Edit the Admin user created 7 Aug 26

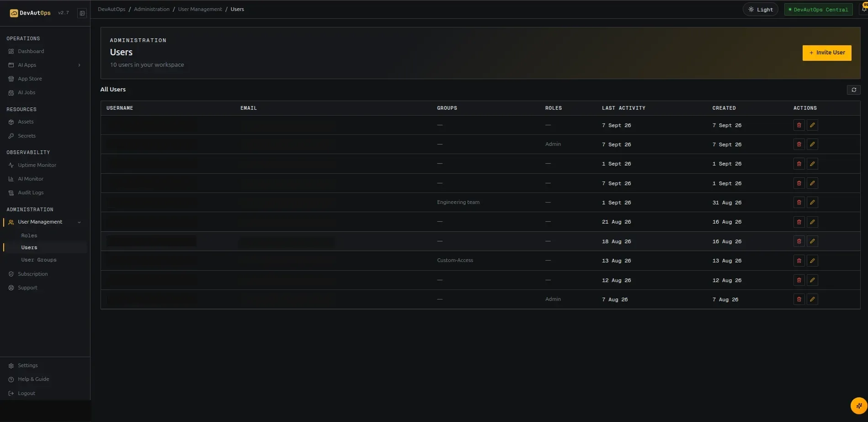[x=812, y=299]
